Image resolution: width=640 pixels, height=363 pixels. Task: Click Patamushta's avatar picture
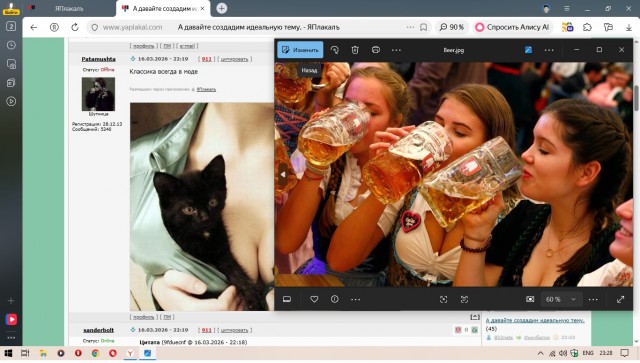(x=98, y=94)
